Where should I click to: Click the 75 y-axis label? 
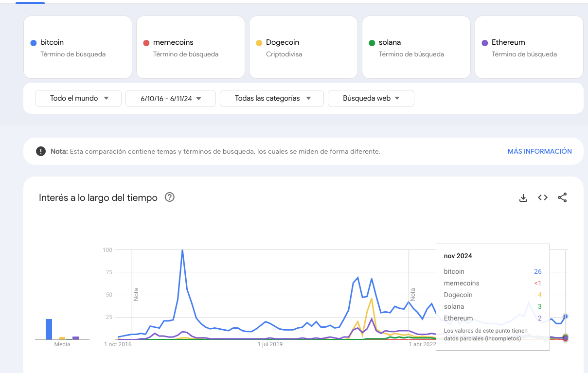(x=109, y=272)
